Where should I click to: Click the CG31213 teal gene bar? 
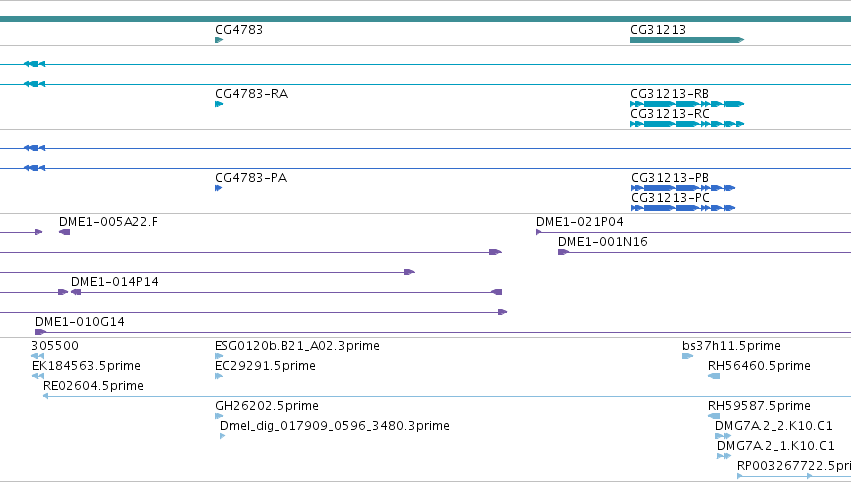click(687, 40)
